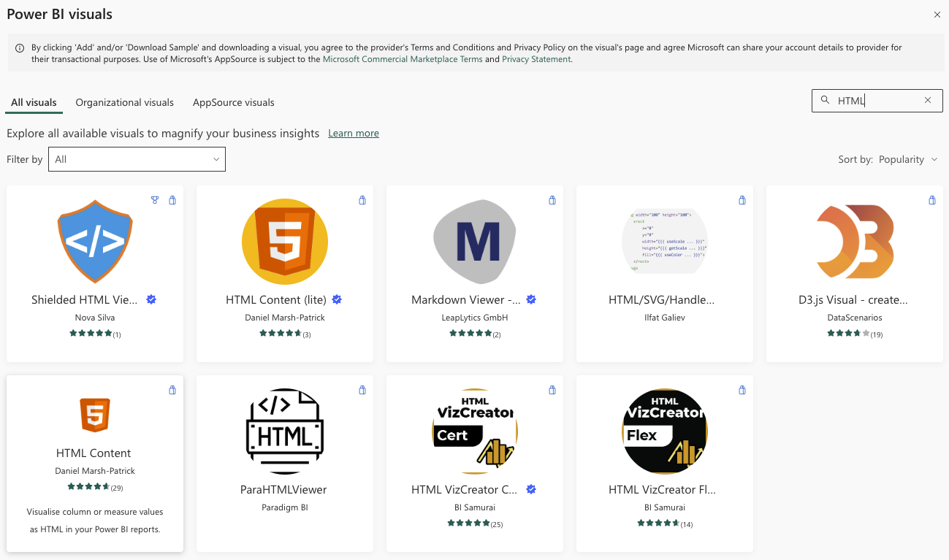The image size is (949, 560).
Task: Click the HTML VizCreator Cert logo
Action: (x=475, y=431)
